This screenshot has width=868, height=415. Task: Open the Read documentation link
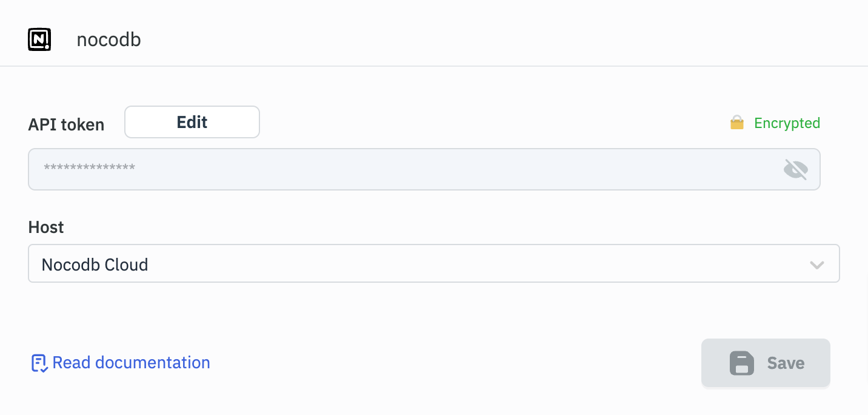[x=131, y=363]
